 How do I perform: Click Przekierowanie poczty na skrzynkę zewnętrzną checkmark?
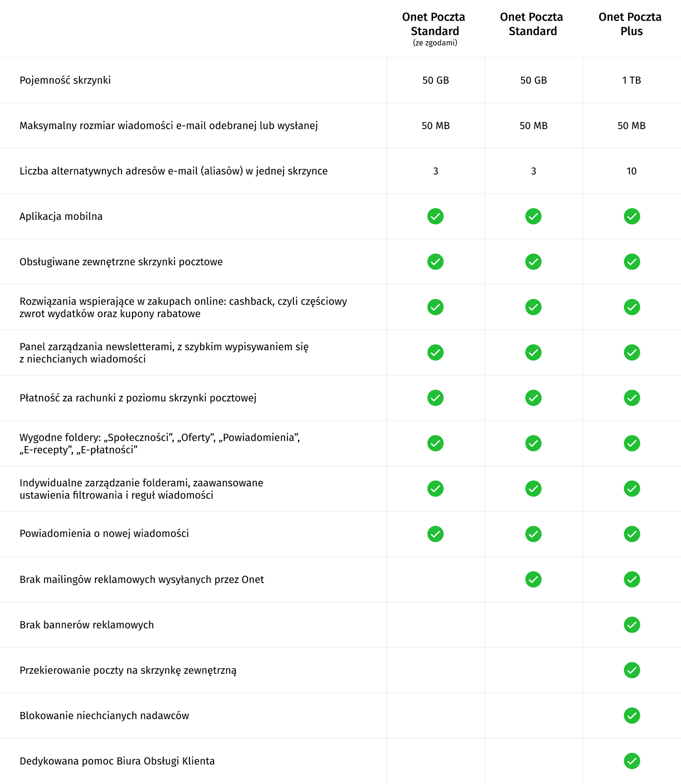click(632, 670)
